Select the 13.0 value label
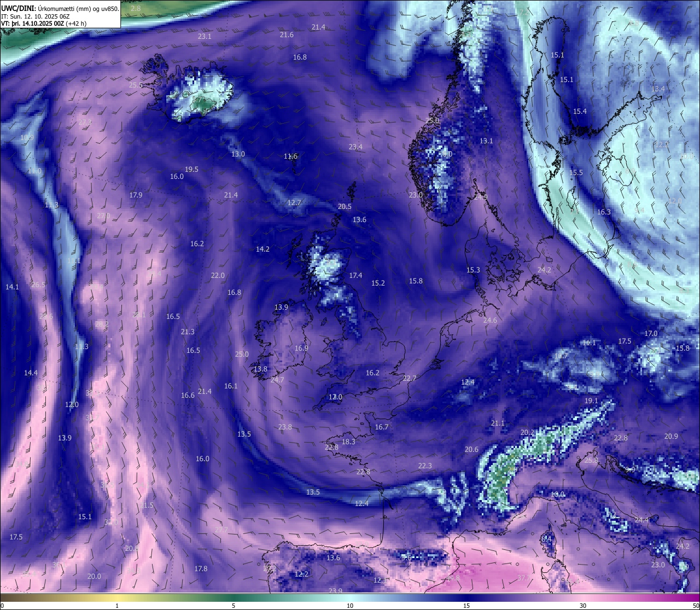The width and height of the screenshot is (700, 610). (238, 154)
